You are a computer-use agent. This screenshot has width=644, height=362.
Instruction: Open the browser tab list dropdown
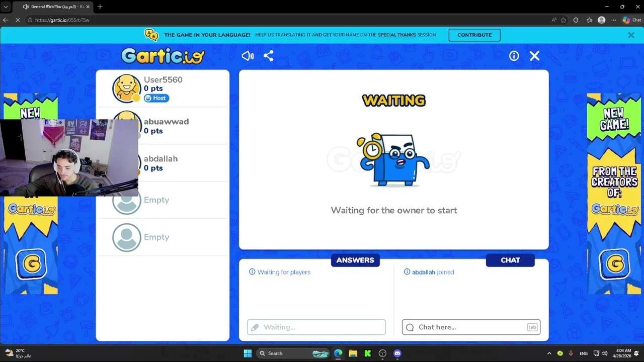(6, 7)
